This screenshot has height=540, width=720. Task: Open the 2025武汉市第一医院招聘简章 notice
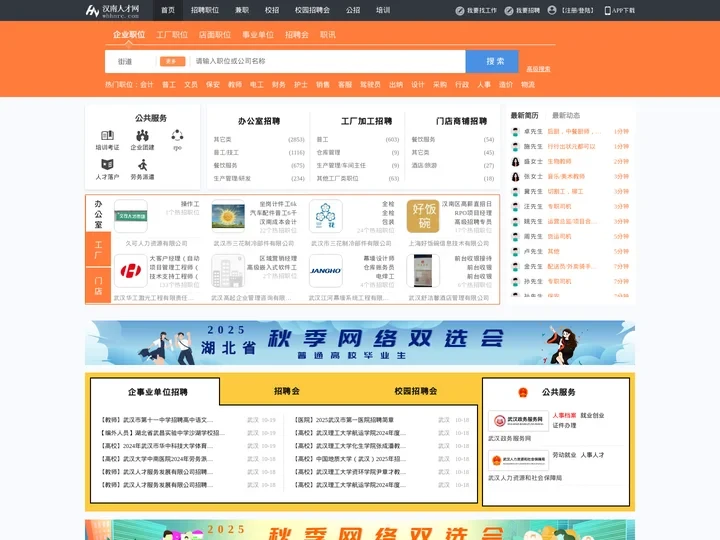pos(344,420)
